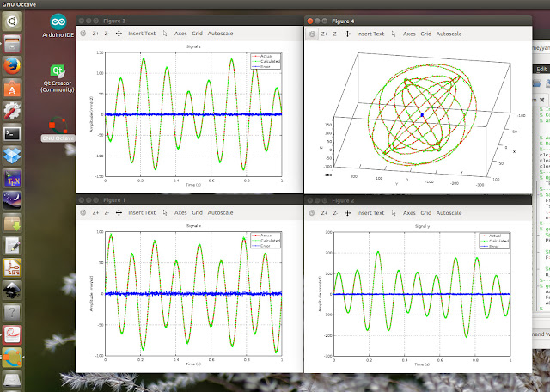Click the rotate icon in Figure 1 toolbar
Viewport: 550px width, 392px height.
point(83,212)
